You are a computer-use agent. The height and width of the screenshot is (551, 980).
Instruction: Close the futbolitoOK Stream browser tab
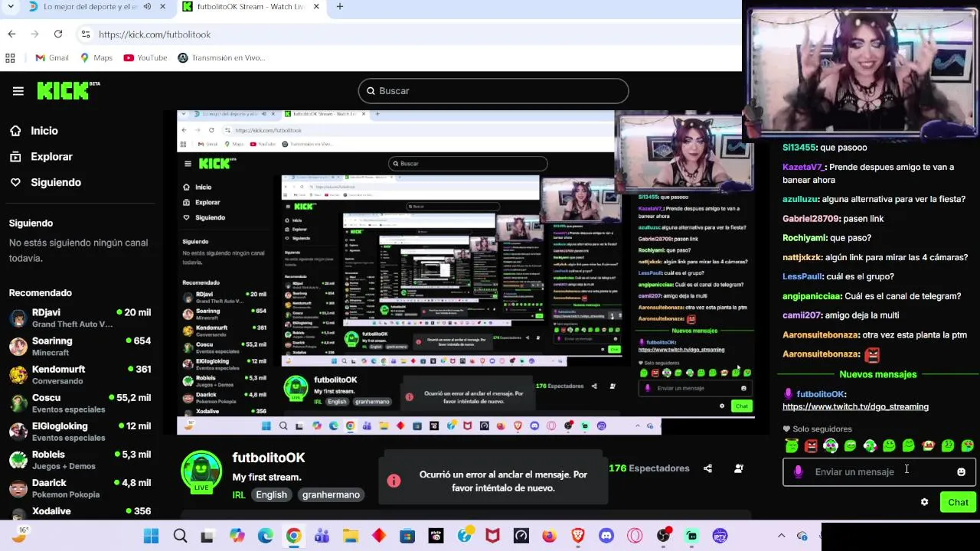tap(315, 7)
